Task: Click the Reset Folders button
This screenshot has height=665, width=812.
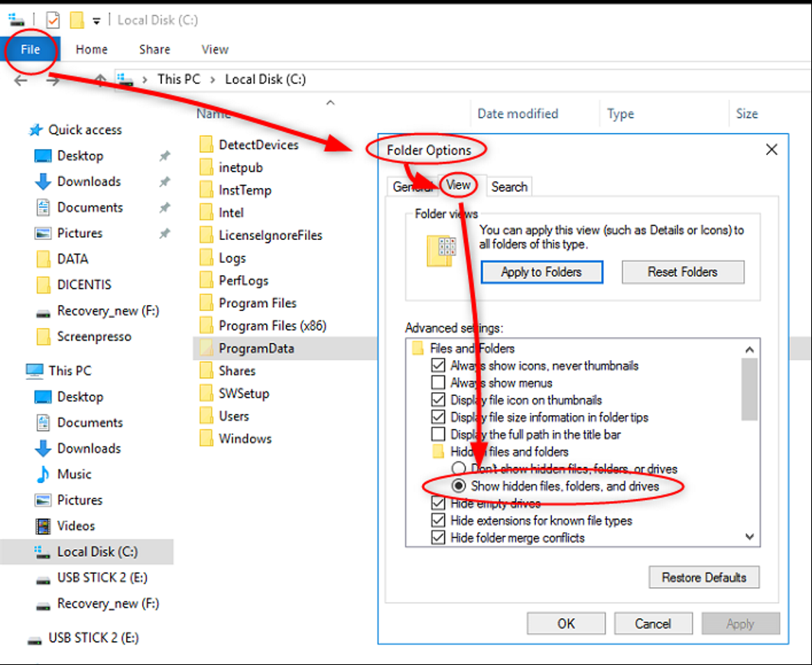Action: (x=683, y=271)
